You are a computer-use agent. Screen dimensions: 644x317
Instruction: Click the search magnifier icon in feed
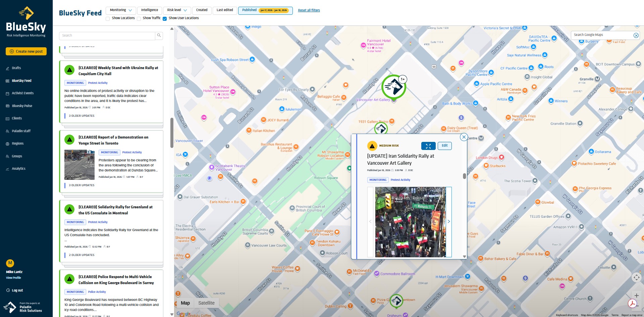pyautogui.click(x=159, y=36)
